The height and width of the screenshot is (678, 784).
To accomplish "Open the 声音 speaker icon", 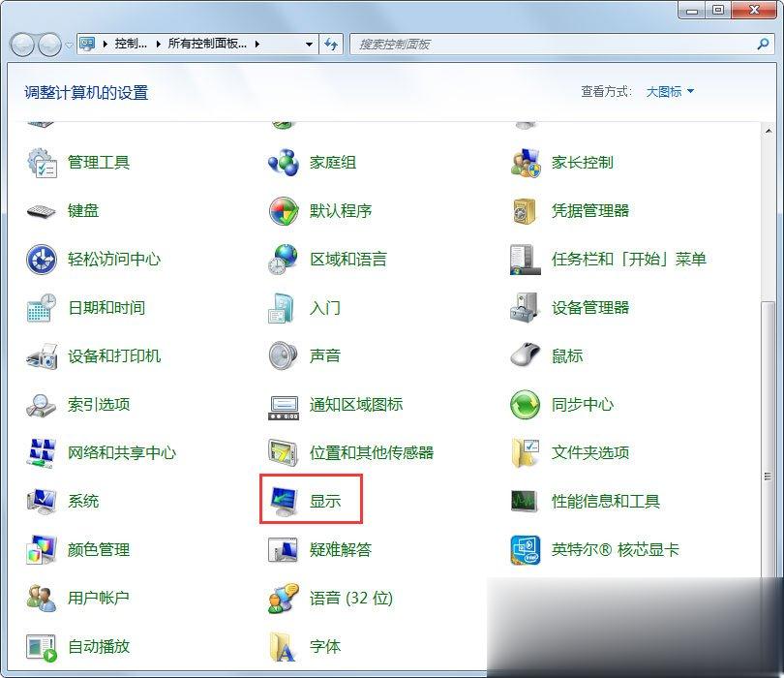I will 284,355.
